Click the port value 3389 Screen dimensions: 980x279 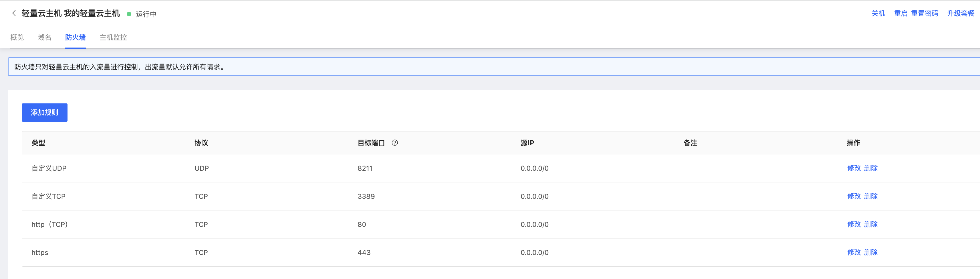click(366, 196)
